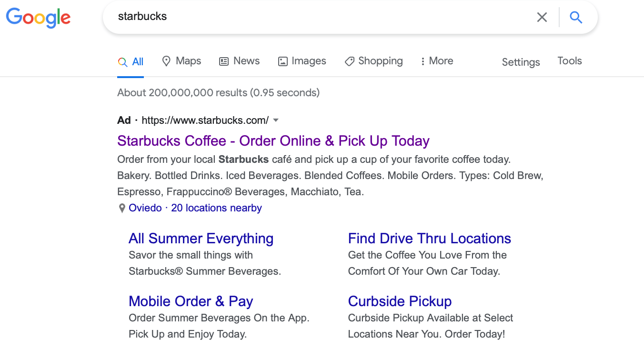Click the blue magnifier search icon
This screenshot has height=359, width=644.
point(576,18)
